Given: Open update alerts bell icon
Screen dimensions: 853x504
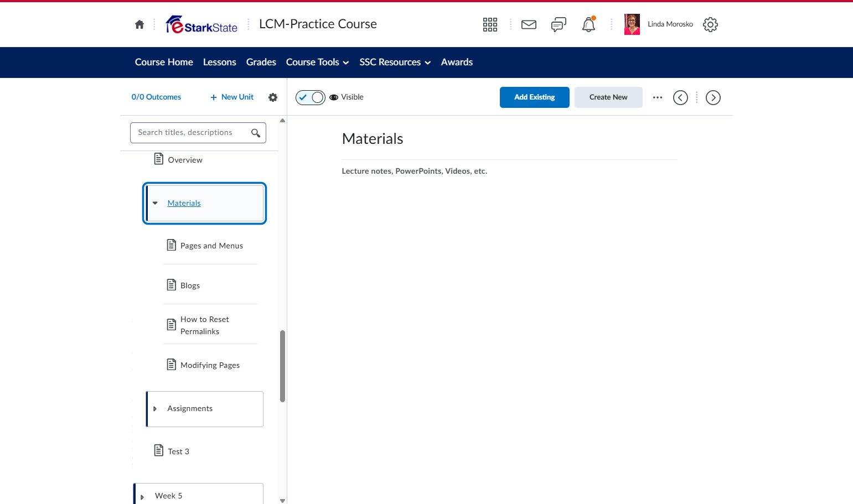Looking at the screenshot, I should (588, 24).
